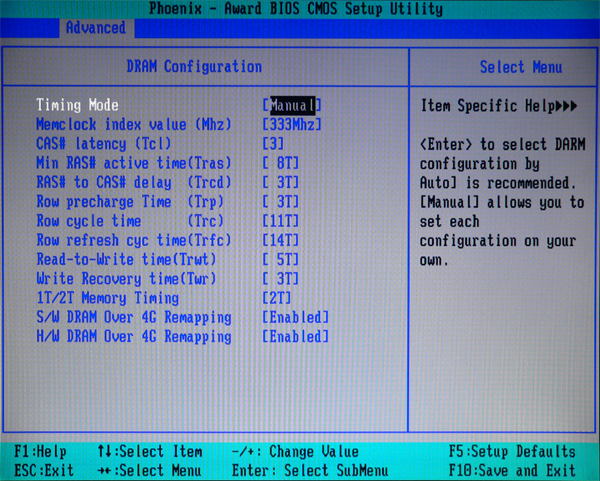Change the Tras 8T value

tap(280, 163)
